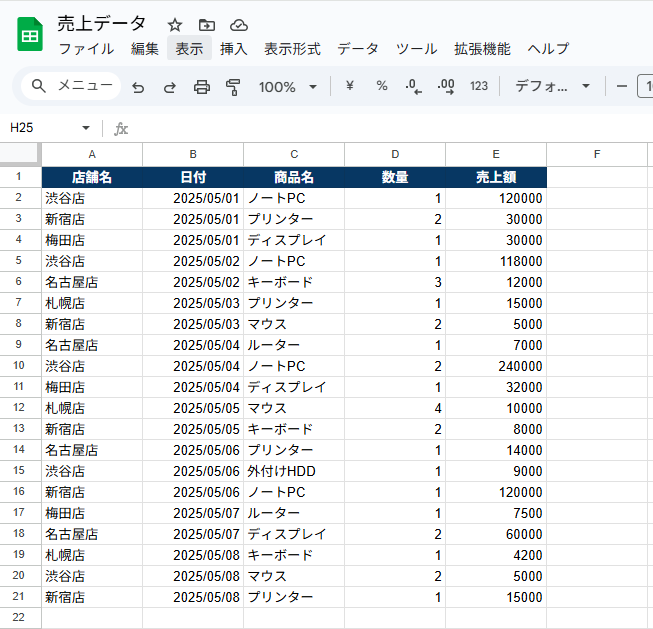Select the quantity cell containing 4
The image size is (653, 629).
(395, 408)
